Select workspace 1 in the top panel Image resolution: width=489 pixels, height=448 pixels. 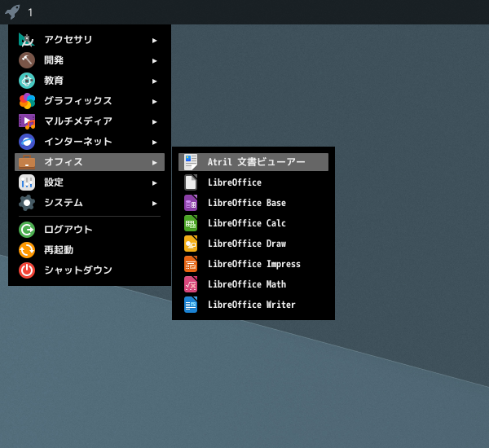(x=30, y=13)
